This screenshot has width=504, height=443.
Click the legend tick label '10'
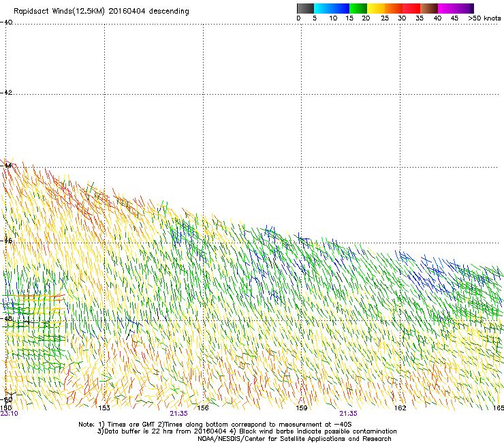click(x=333, y=18)
